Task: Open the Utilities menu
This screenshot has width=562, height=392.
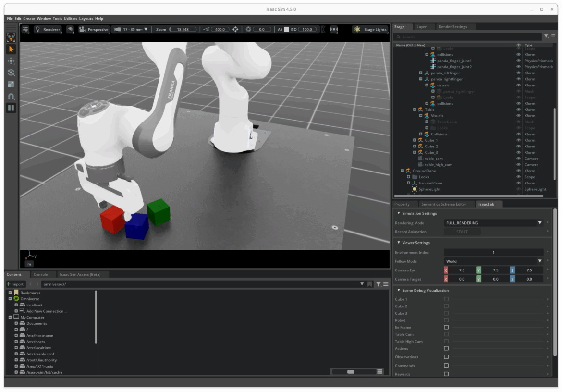Action: pos(71,19)
